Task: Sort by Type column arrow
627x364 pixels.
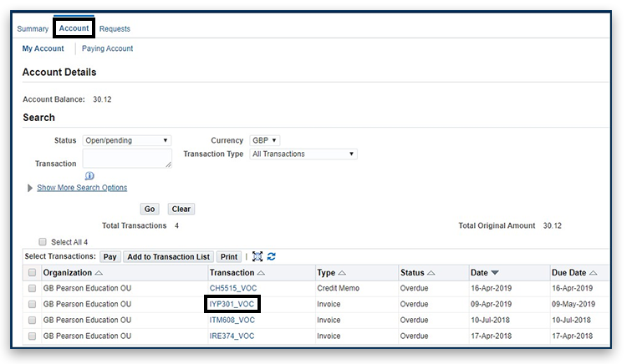Action: 342,273
